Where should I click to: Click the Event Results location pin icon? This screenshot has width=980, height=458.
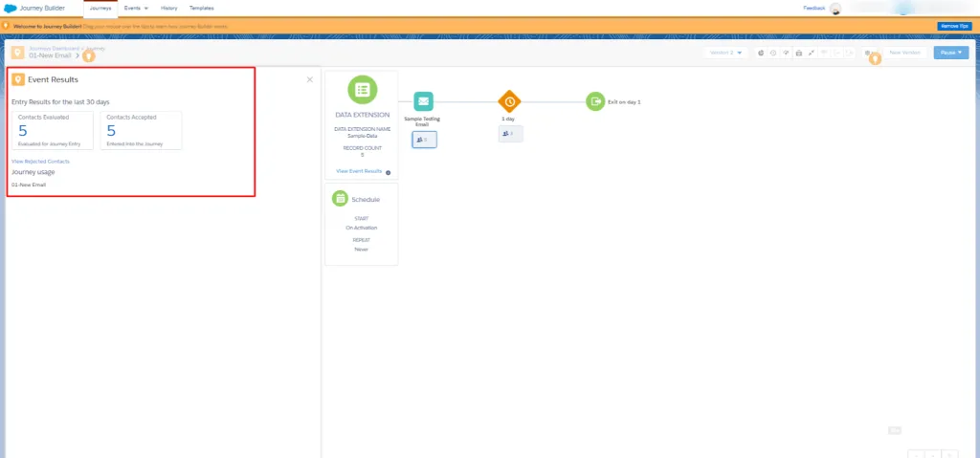[x=18, y=79]
